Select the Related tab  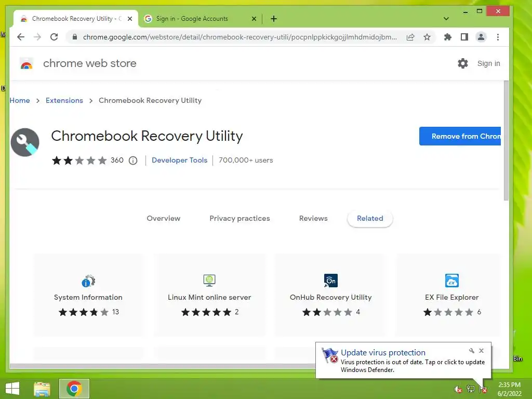pyautogui.click(x=370, y=219)
